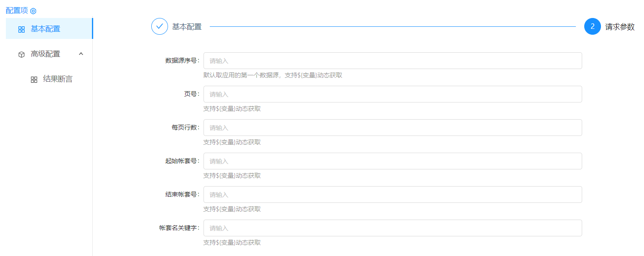Collapse the 高级配置 submenu with its chevron
The image size is (644, 256).
81,54
